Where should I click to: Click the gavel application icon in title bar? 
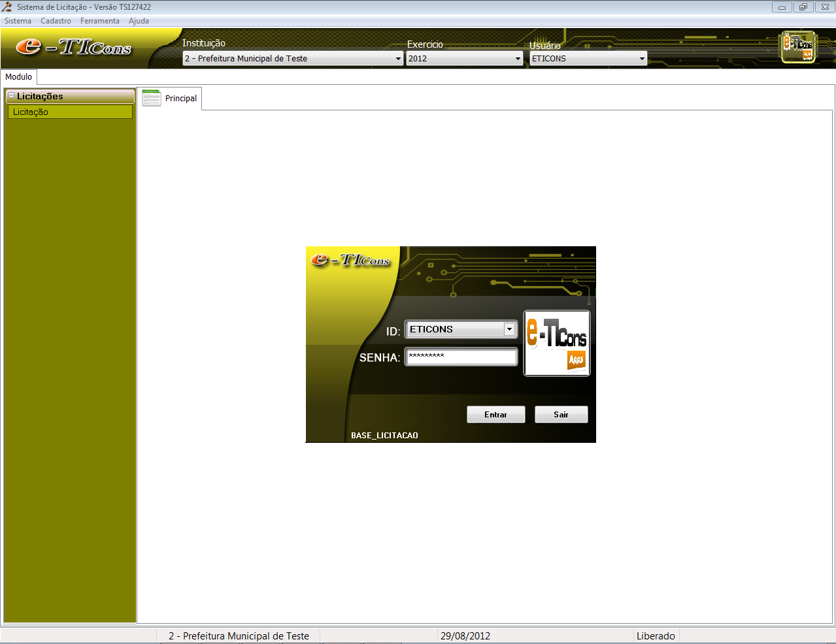[7, 7]
